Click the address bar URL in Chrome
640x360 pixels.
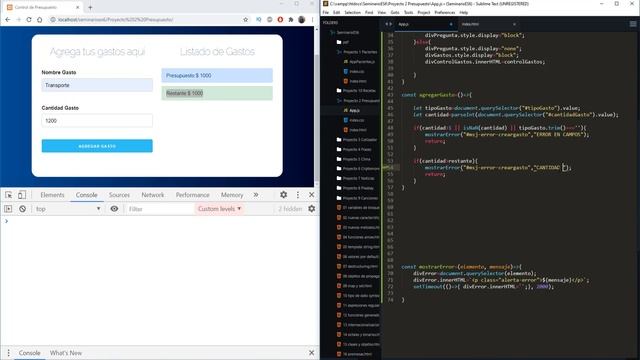coord(115,20)
